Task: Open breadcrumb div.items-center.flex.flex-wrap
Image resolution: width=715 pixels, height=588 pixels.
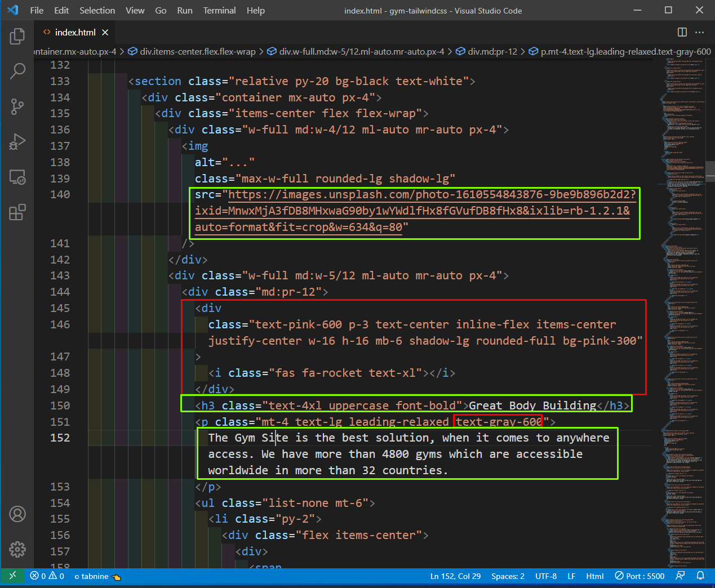Action: pyautogui.click(x=192, y=51)
